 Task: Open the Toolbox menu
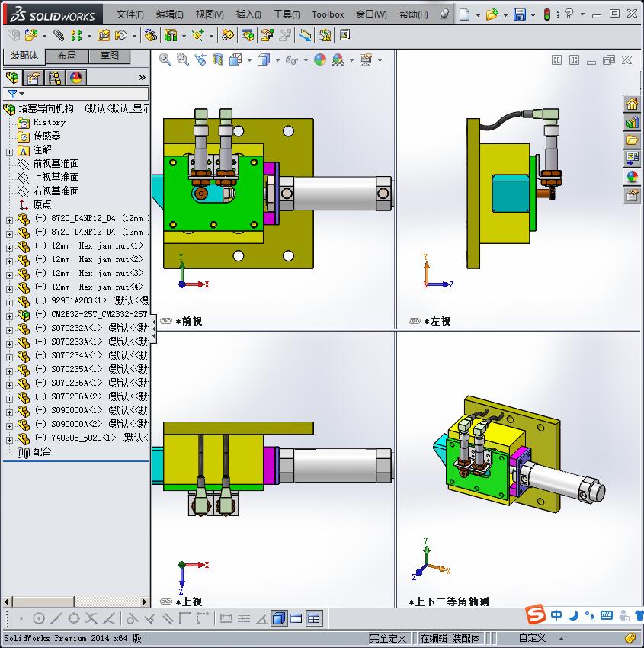(x=328, y=14)
